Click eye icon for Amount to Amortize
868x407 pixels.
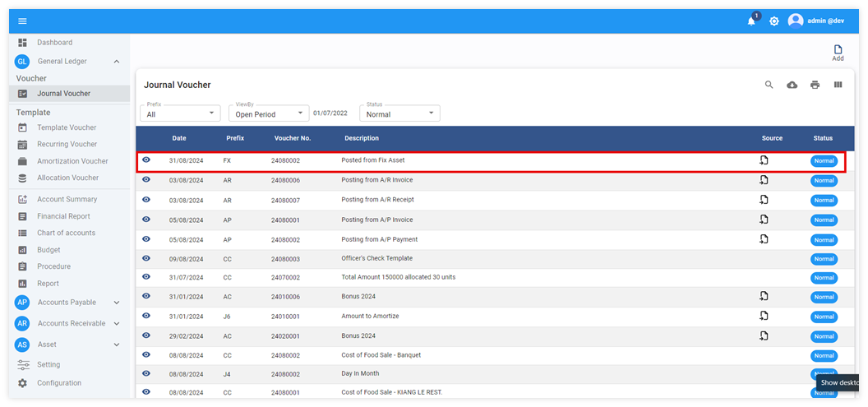(146, 317)
